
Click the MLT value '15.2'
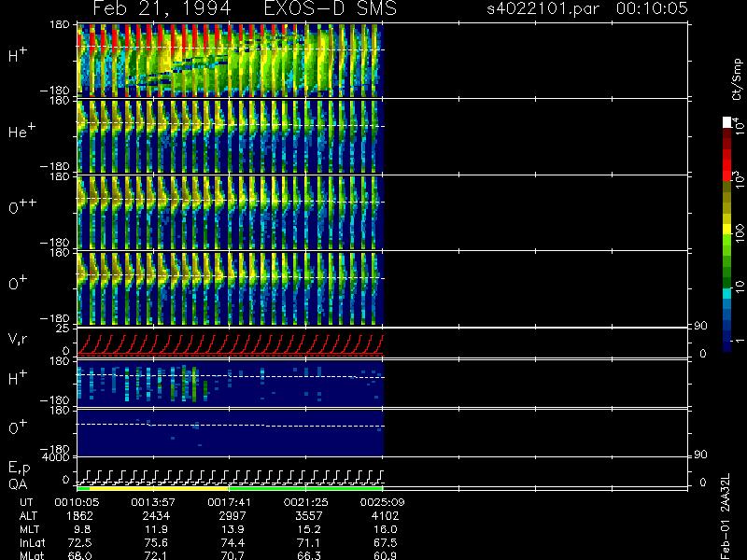(x=309, y=529)
